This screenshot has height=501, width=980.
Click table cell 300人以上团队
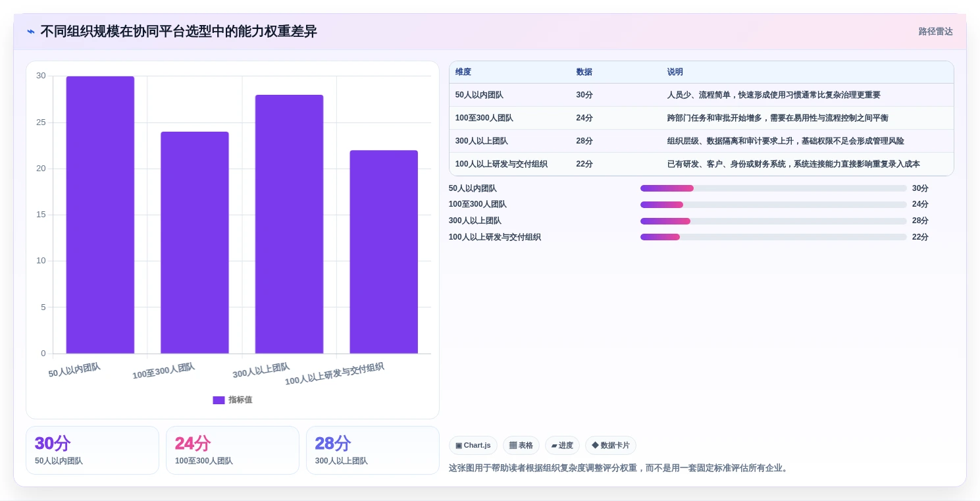[x=482, y=141]
